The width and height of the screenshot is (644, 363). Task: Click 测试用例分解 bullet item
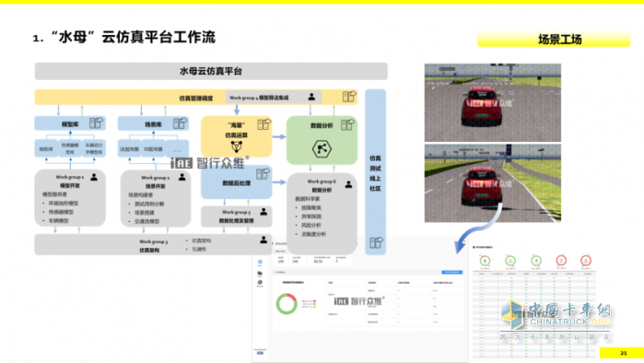point(149,204)
